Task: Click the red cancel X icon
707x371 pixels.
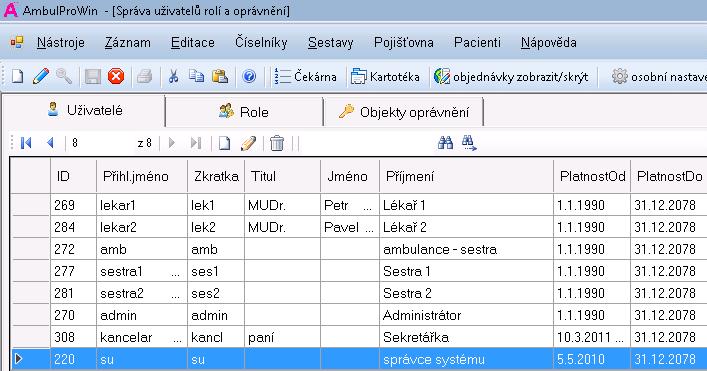Action: (x=116, y=76)
